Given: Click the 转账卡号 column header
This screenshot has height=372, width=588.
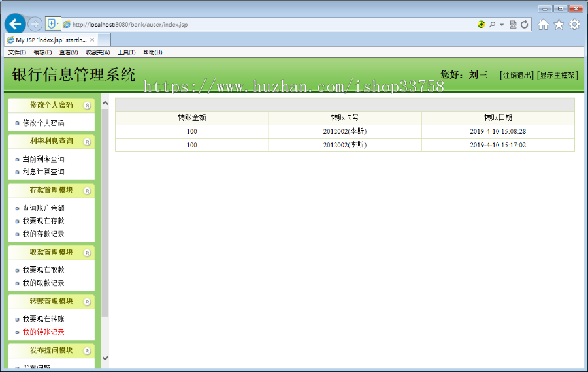Looking at the screenshot, I should coord(345,117).
